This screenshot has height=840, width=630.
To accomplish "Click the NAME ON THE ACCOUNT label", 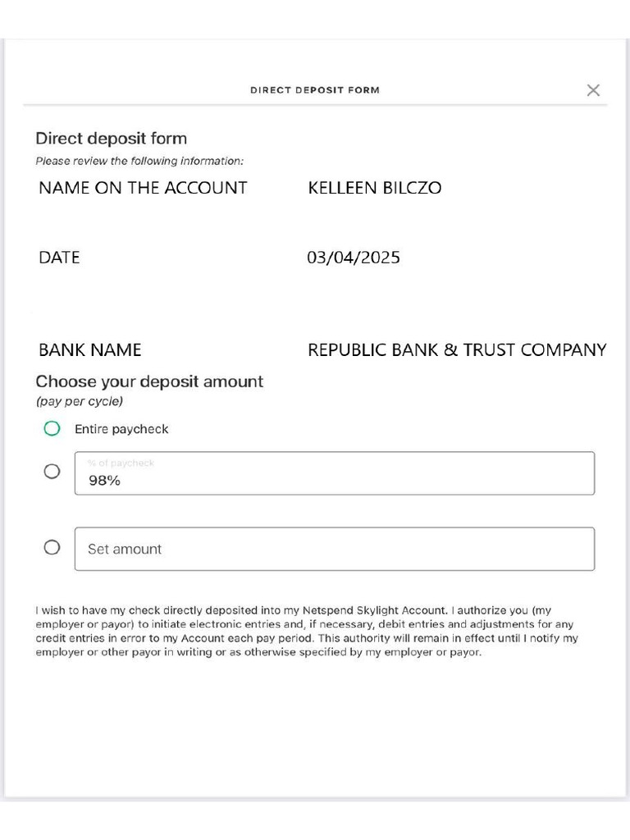I will (x=143, y=188).
